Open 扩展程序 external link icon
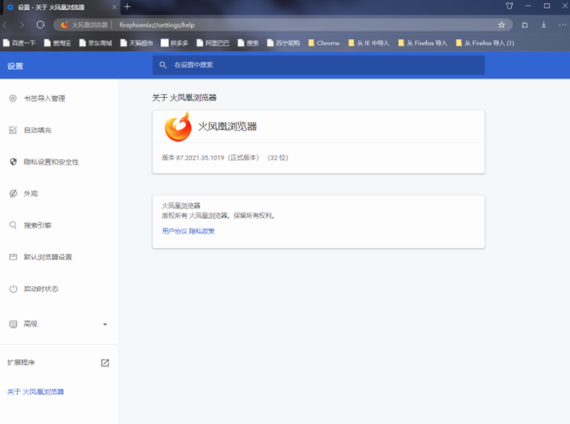Image resolution: width=570 pixels, height=424 pixels. click(105, 363)
